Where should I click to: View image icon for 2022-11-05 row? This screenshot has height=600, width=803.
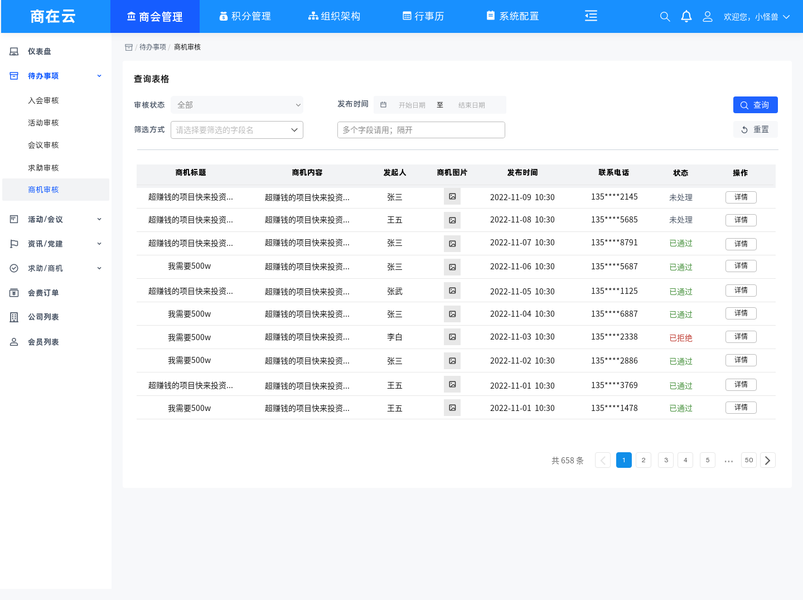[x=452, y=290]
